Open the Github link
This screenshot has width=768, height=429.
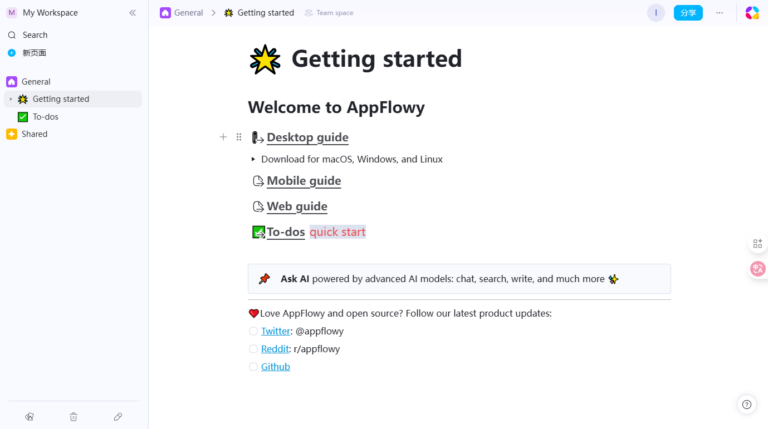coord(275,366)
